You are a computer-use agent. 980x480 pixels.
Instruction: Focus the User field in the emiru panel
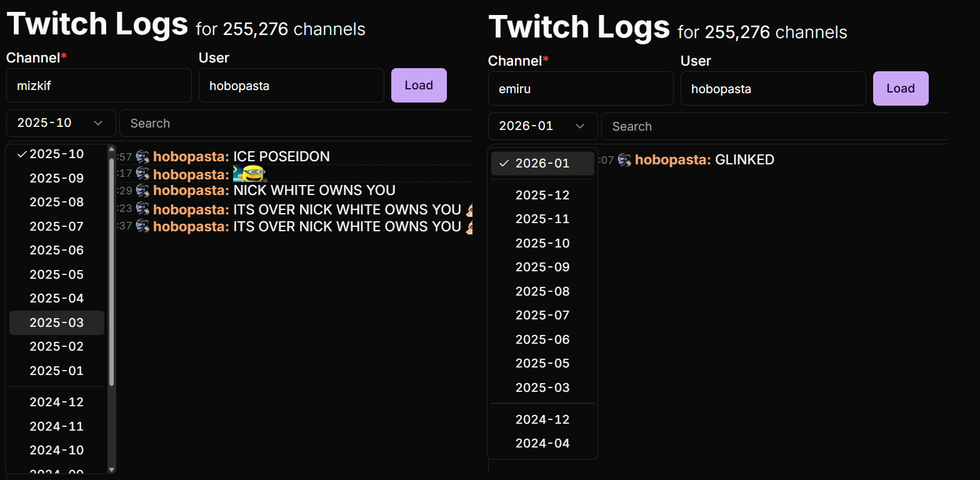click(773, 88)
